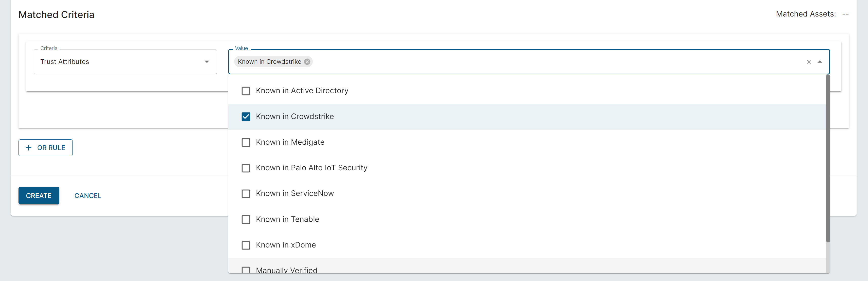Collapse the Value dropdown list arrow
Screen dimensions: 868x281
(820, 62)
